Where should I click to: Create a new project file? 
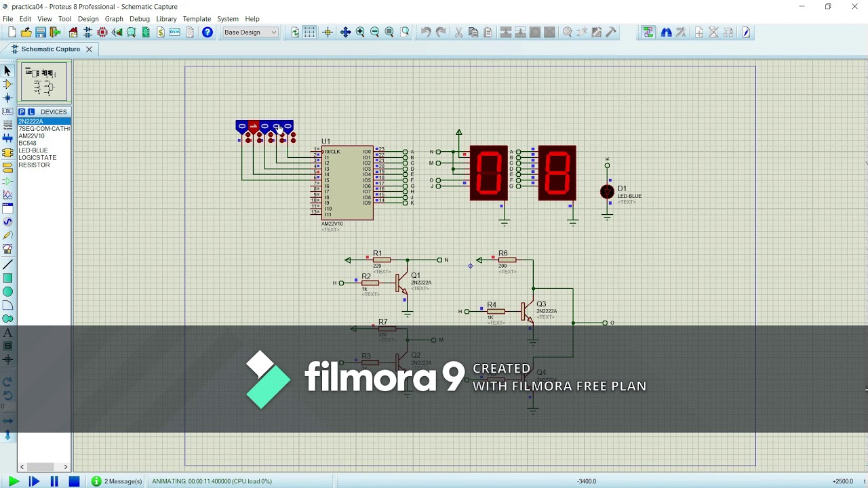[x=12, y=33]
